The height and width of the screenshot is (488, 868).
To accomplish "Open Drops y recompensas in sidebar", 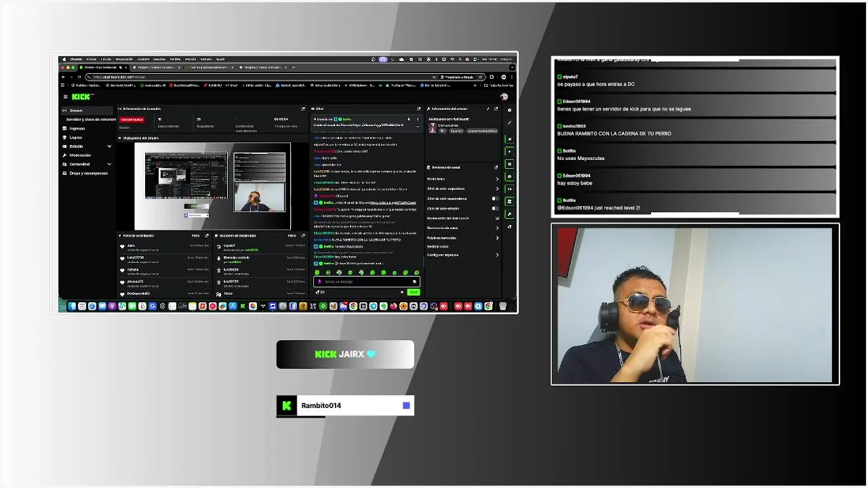I will point(88,173).
